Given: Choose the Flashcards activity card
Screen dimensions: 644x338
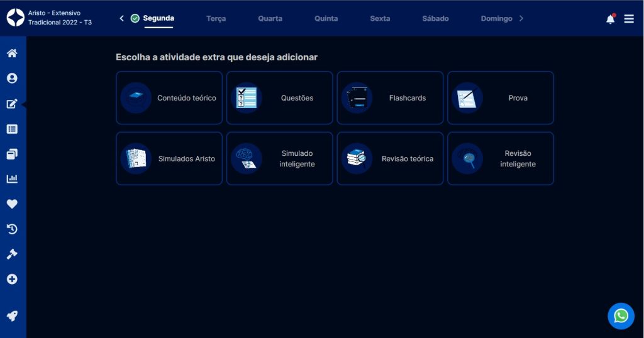Looking at the screenshot, I should pyautogui.click(x=390, y=98).
